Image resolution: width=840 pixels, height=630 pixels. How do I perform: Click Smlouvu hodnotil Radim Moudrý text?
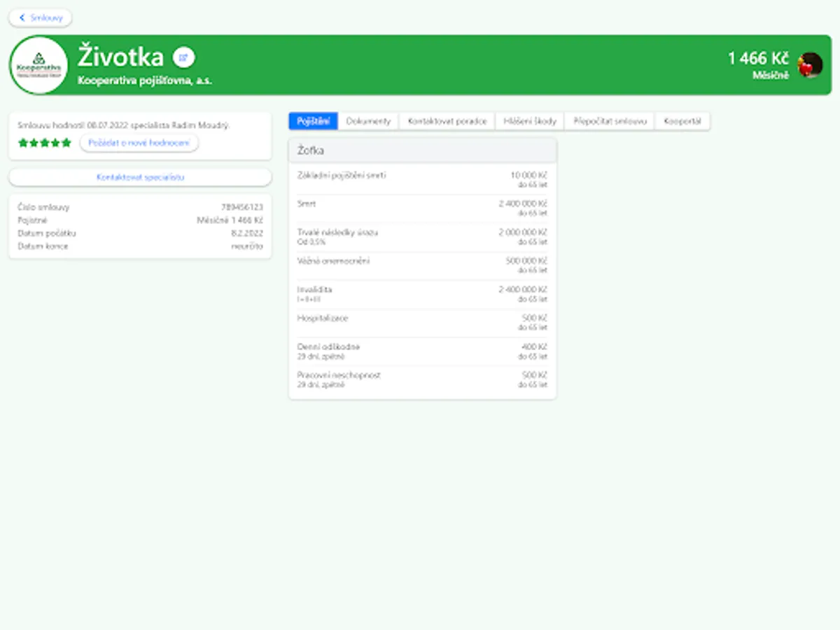pos(123,125)
